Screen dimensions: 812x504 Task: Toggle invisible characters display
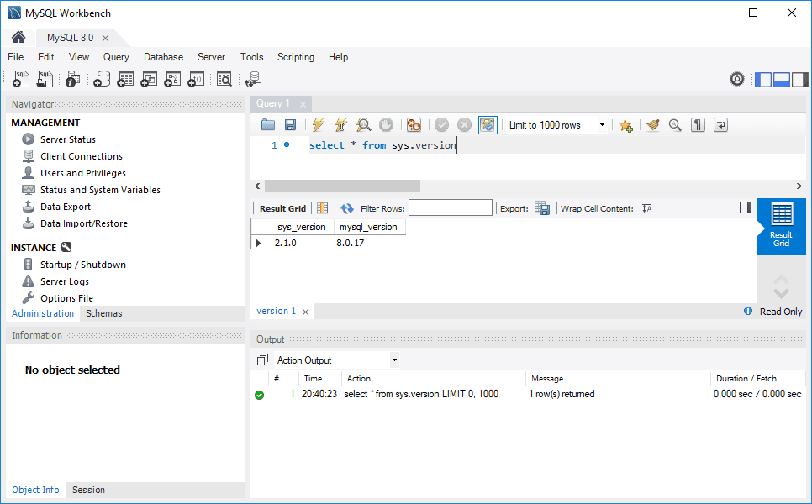[698, 124]
